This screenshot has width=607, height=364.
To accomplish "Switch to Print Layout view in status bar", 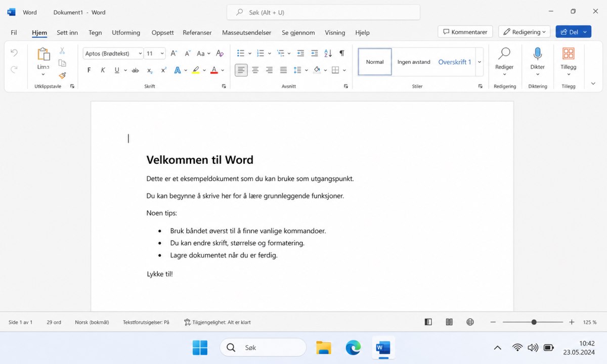I will tap(449, 322).
